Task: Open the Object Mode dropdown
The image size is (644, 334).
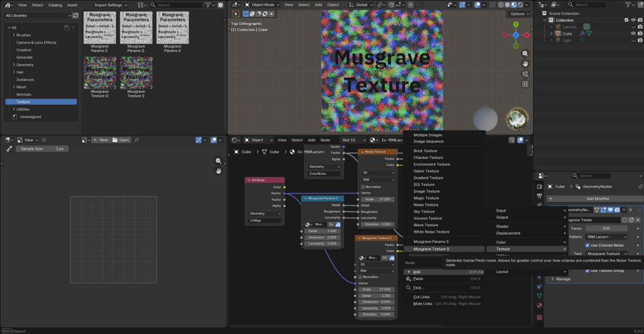Action: pyautogui.click(x=262, y=5)
